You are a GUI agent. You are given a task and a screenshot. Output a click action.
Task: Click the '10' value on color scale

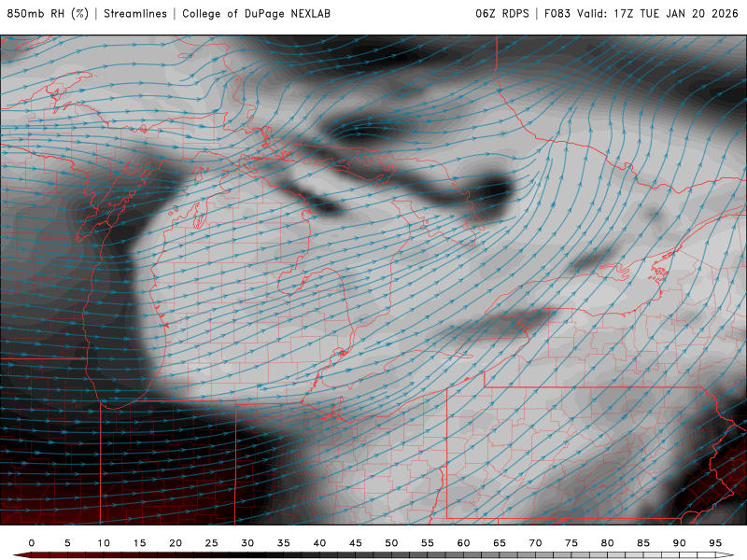click(104, 543)
